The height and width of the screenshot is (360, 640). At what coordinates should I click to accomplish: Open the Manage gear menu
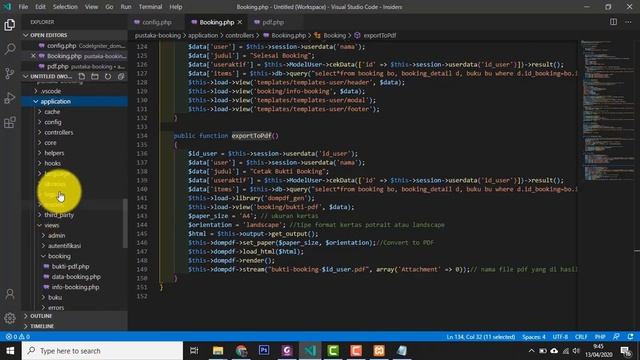click(x=10, y=318)
